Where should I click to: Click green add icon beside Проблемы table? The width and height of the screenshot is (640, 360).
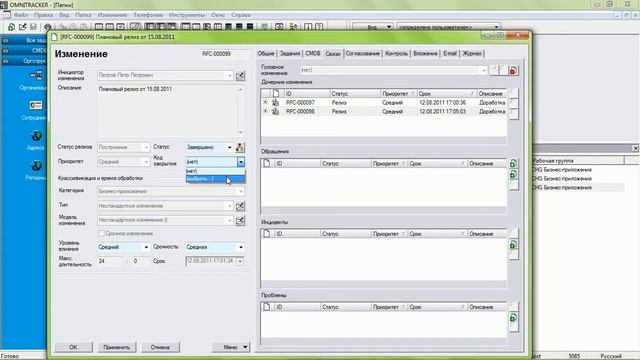(513, 317)
